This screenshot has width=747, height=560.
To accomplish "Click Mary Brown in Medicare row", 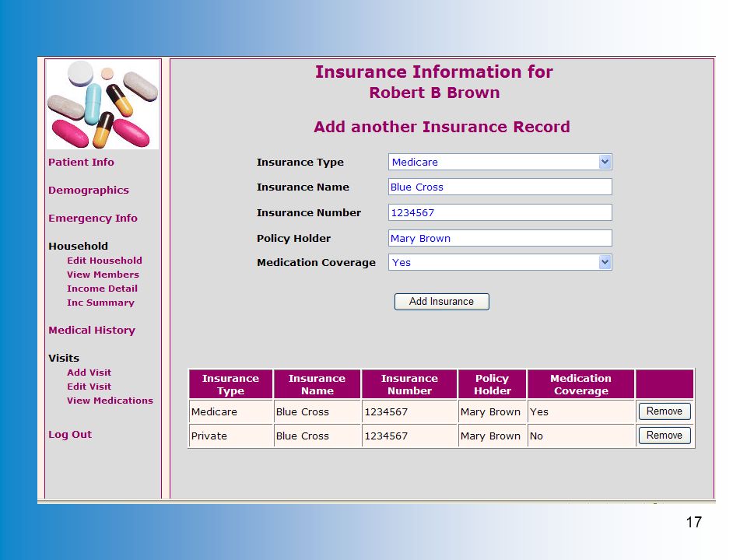I will [492, 411].
